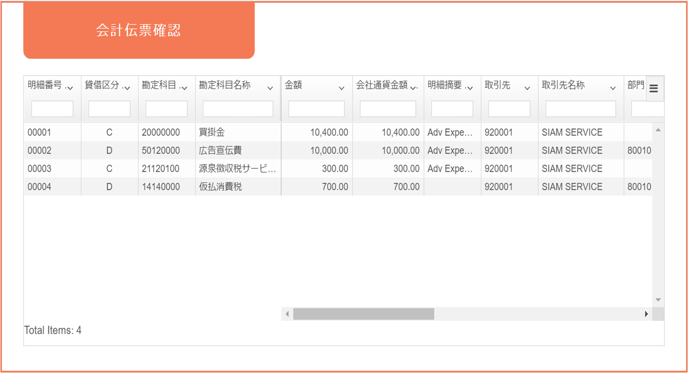The width and height of the screenshot is (688, 373).
Task: Select row cell 00004
Action: (39, 186)
